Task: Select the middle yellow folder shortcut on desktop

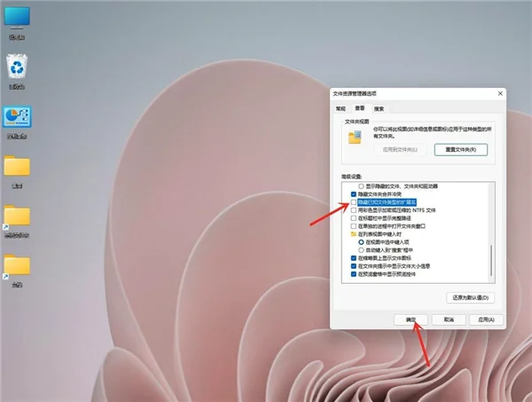Action: (17, 217)
